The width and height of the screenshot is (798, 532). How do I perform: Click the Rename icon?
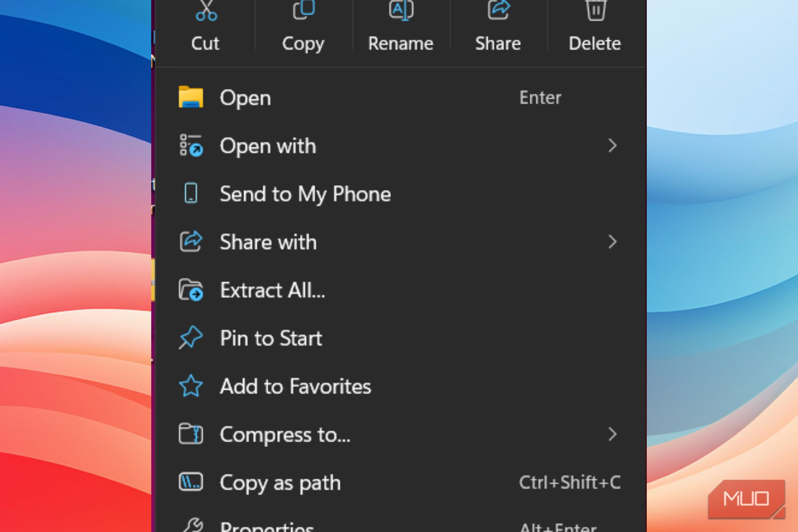coord(401,10)
